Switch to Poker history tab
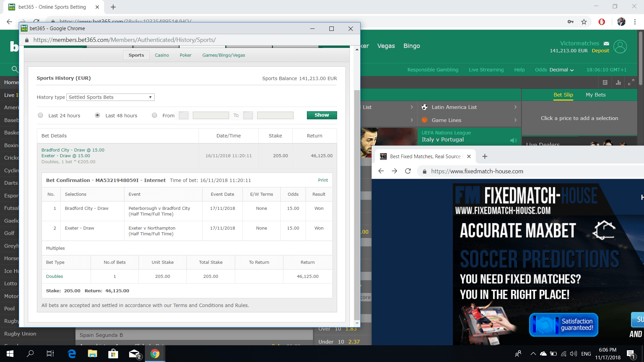The image size is (644, 362). pos(185,55)
